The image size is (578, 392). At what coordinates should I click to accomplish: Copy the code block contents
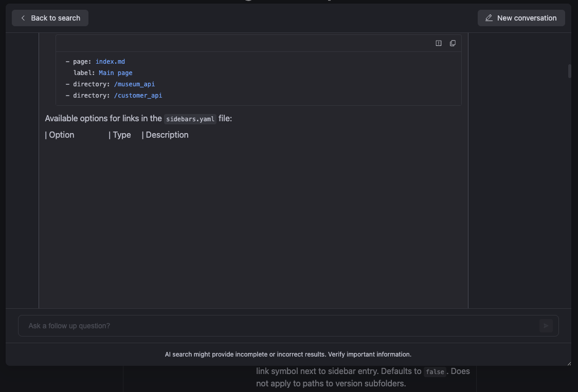tap(453, 43)
